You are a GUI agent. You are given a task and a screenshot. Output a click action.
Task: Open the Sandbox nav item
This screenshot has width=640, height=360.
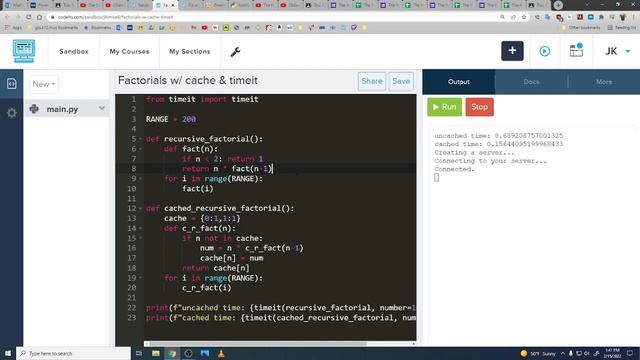tap(73, 51)
